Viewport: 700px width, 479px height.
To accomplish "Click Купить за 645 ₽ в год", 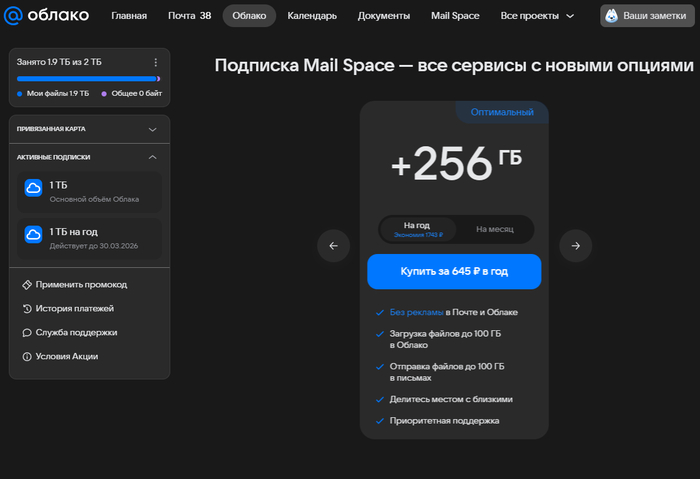I will tap(454, 272).
